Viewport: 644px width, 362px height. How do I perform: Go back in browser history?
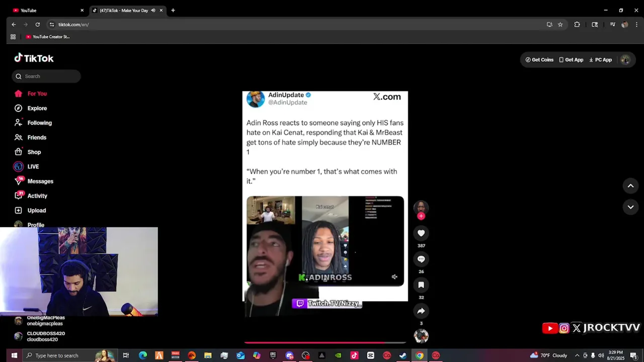pyautogui.click(x=14, y=24)
